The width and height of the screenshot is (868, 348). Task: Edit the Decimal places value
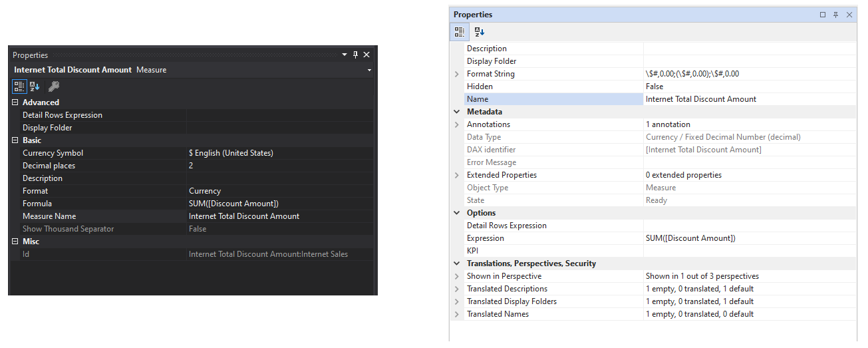(281, 166)
